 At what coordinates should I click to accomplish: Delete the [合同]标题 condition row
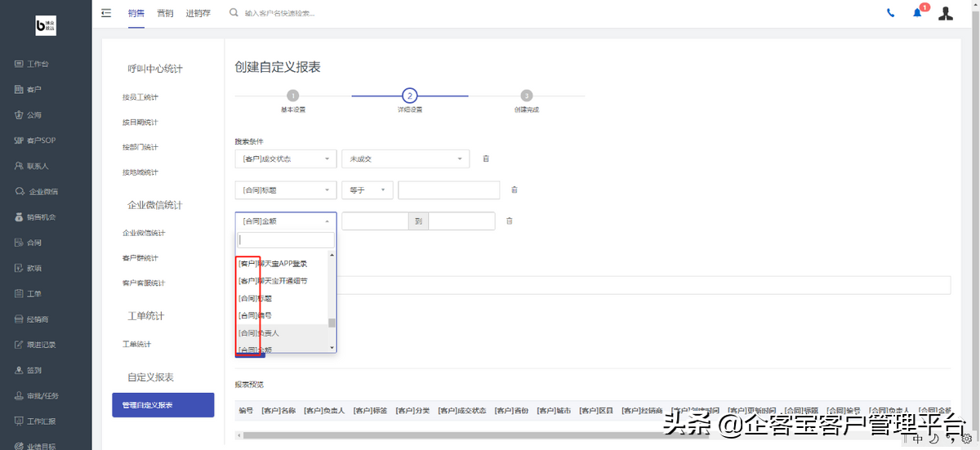click(514, 189)
